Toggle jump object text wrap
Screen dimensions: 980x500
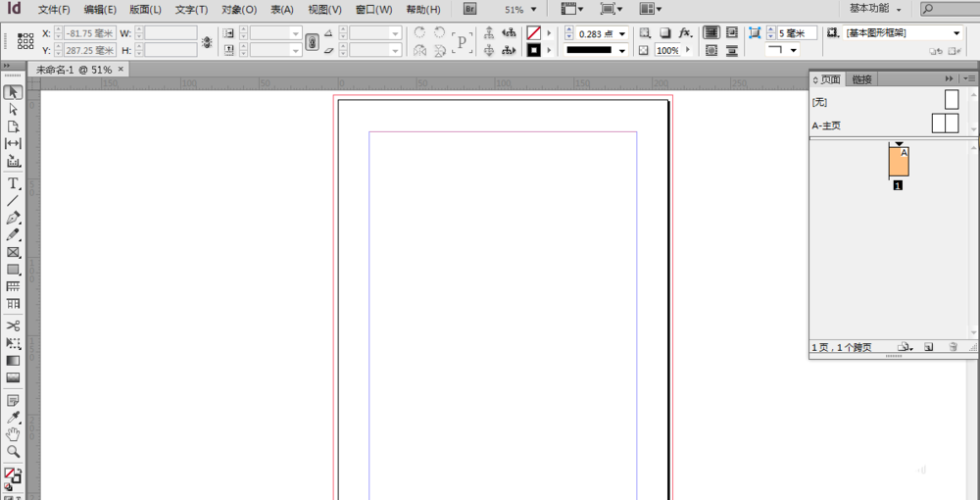731,51
